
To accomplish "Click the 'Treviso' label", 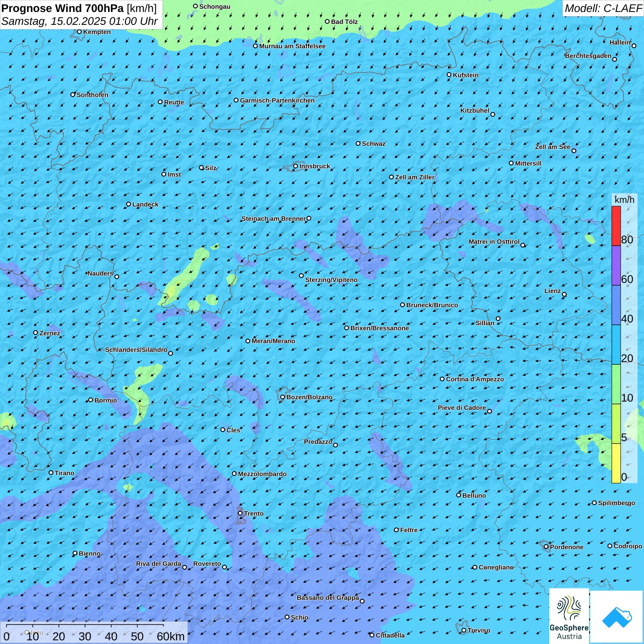I will (478, 630).
